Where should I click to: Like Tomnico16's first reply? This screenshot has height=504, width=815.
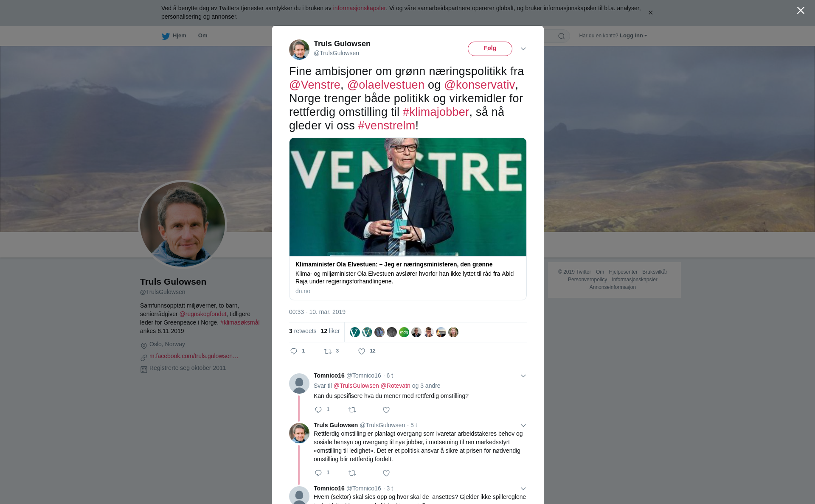click(386, 410)
